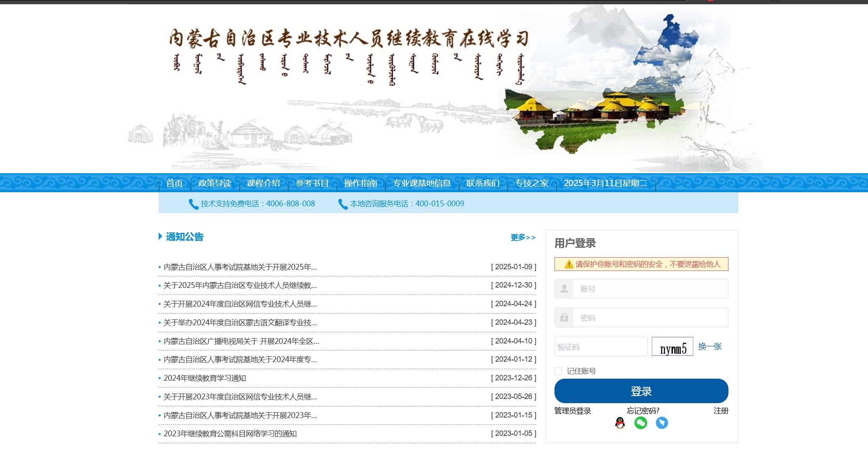Click the 登录 button
This screenshot has height=452, width=868.
(641, 390)
